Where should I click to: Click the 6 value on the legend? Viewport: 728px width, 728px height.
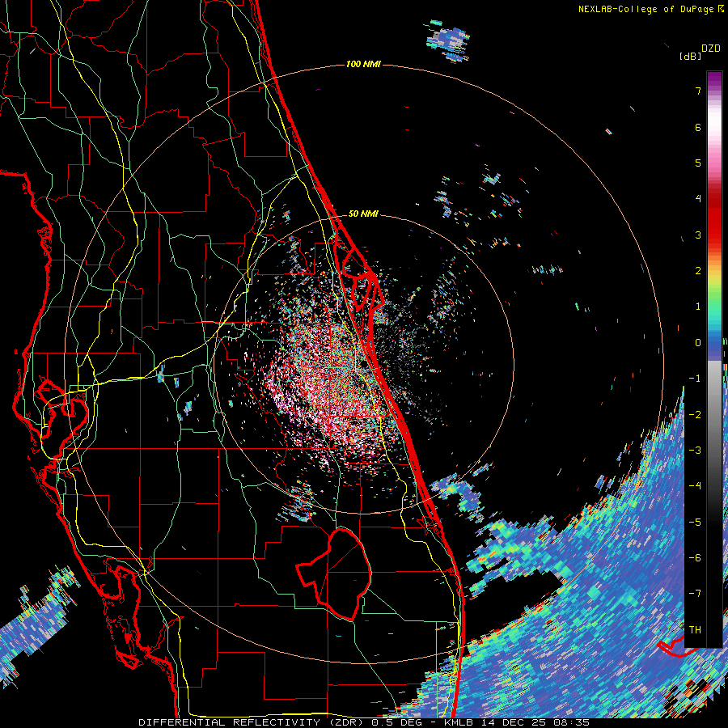tap(698, 127)
